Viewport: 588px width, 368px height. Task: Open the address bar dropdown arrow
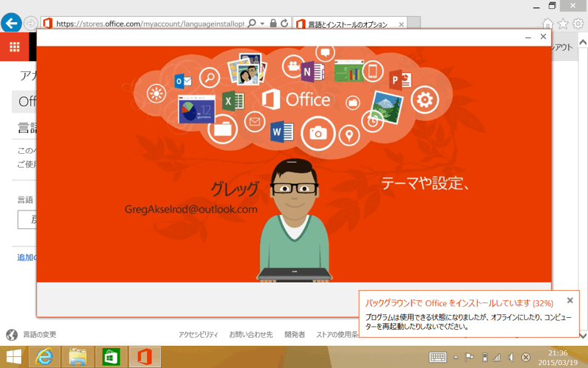point(262,24)
